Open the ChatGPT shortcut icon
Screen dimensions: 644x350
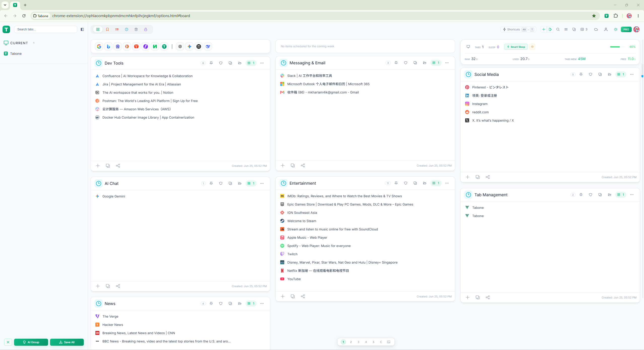point(180,46)
